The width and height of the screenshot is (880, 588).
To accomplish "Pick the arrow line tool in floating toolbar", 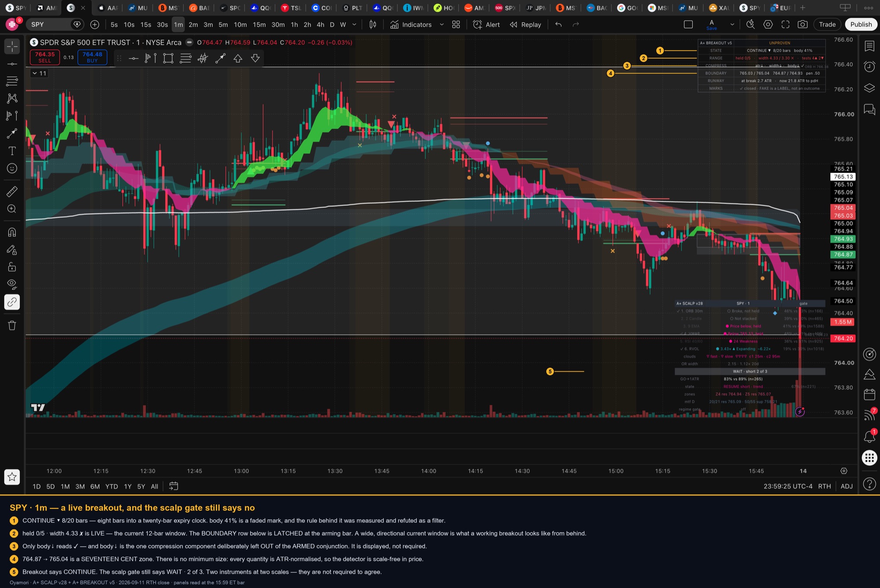I will [x=220, y=59].
